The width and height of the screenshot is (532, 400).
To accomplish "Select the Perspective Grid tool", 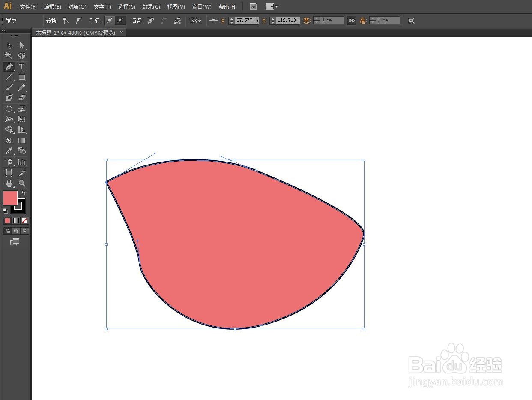I will (x=22, y=130).
